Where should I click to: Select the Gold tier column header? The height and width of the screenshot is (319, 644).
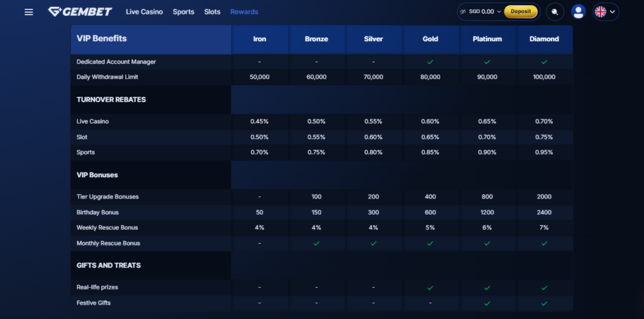(430, 40)
